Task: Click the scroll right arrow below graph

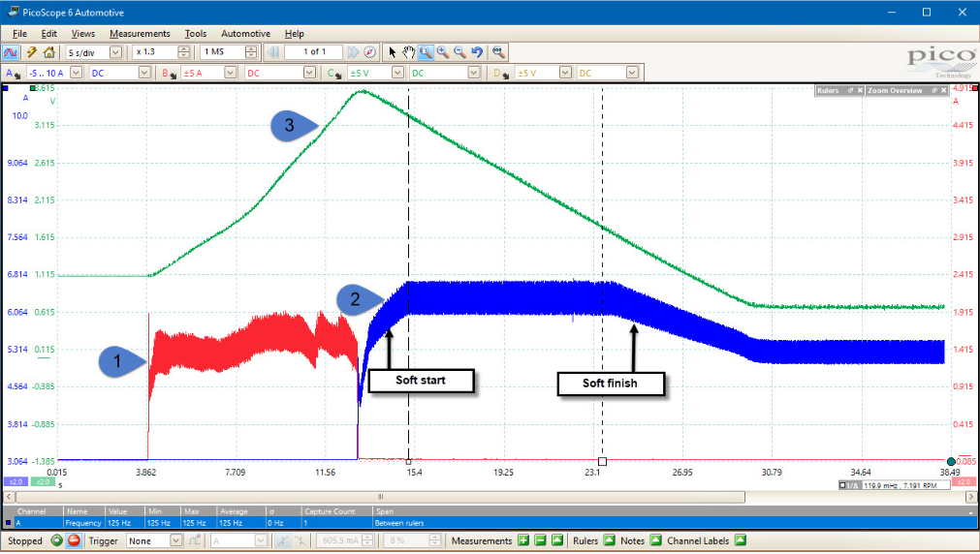Action: coord(970,497)
